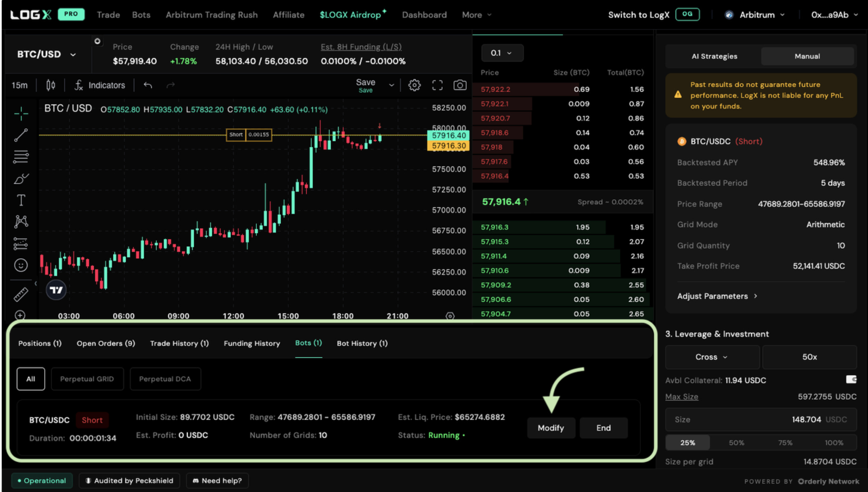868x492 pixels.
Task: Select the brush drawing tool
Action: [x=21, y=178]
